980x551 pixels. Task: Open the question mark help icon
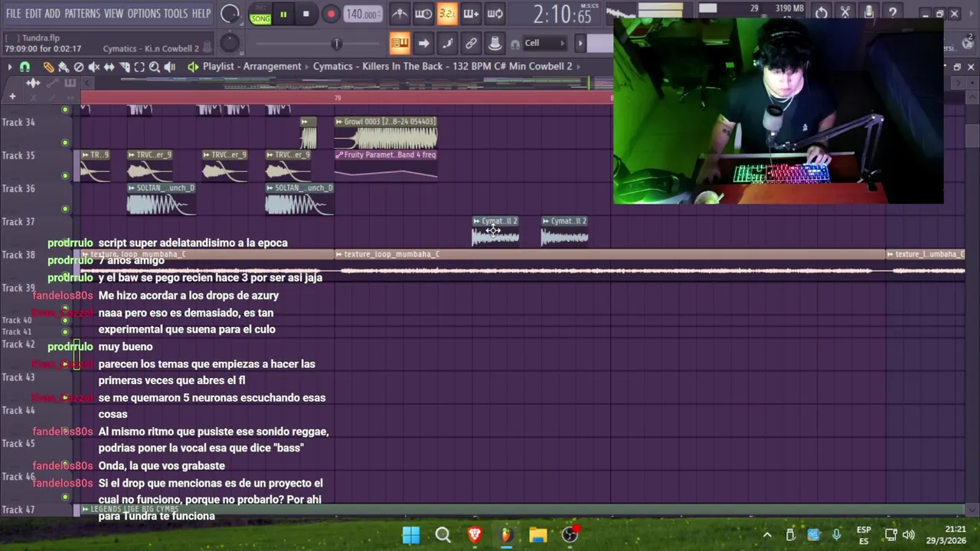click(x=893, y=13)
